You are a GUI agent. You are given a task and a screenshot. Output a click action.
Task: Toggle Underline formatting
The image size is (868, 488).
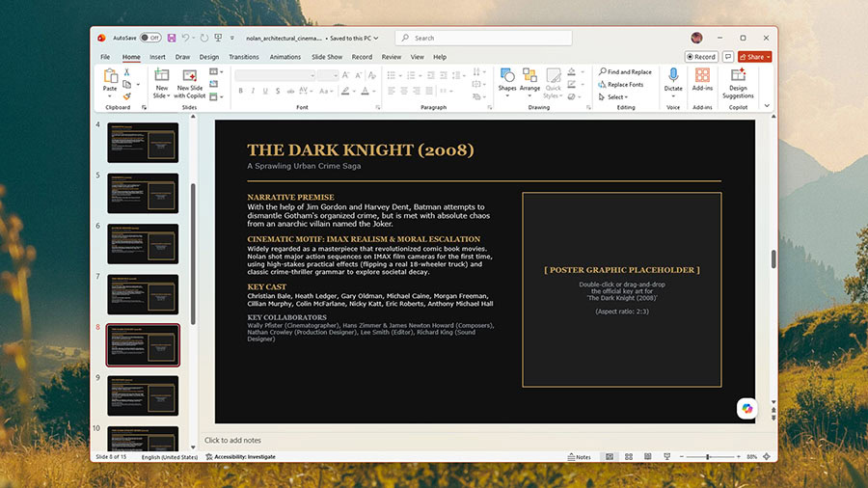(265, 91)
